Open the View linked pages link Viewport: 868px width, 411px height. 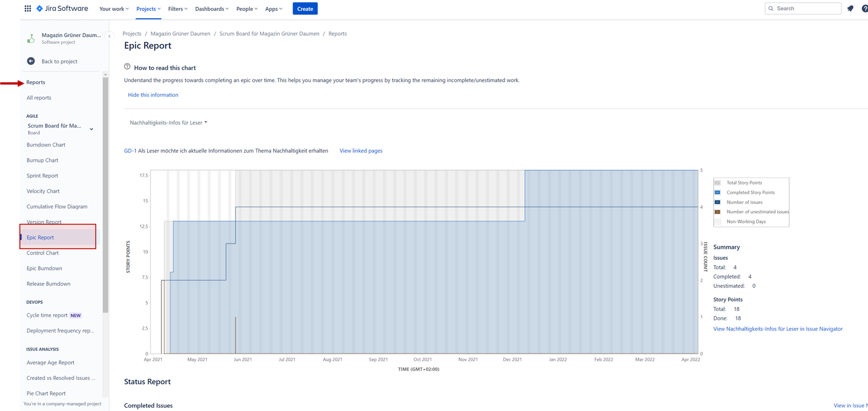361,151
